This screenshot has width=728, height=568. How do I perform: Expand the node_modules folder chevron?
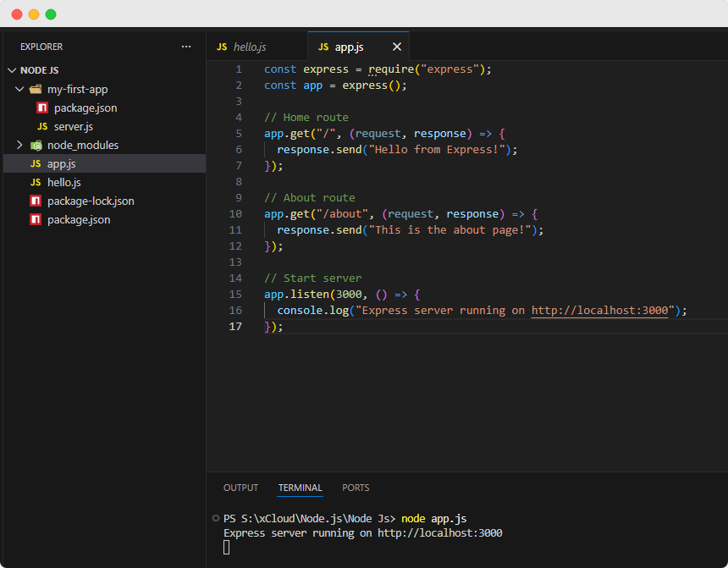coord(19,146)
